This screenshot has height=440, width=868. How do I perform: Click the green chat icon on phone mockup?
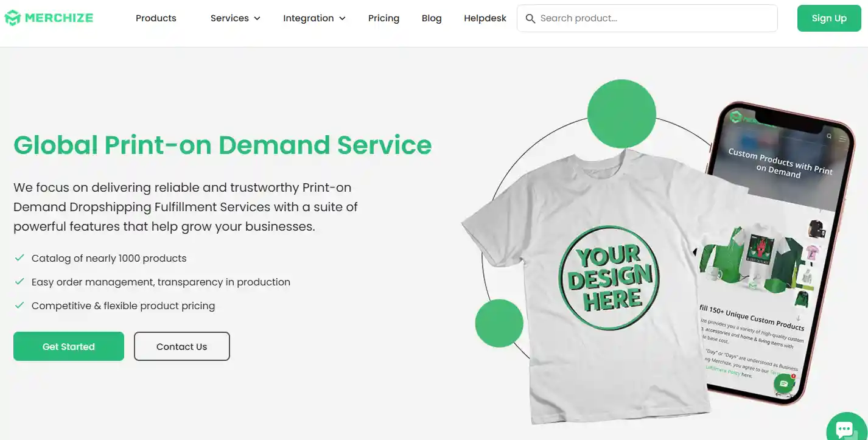click(784, 384)
